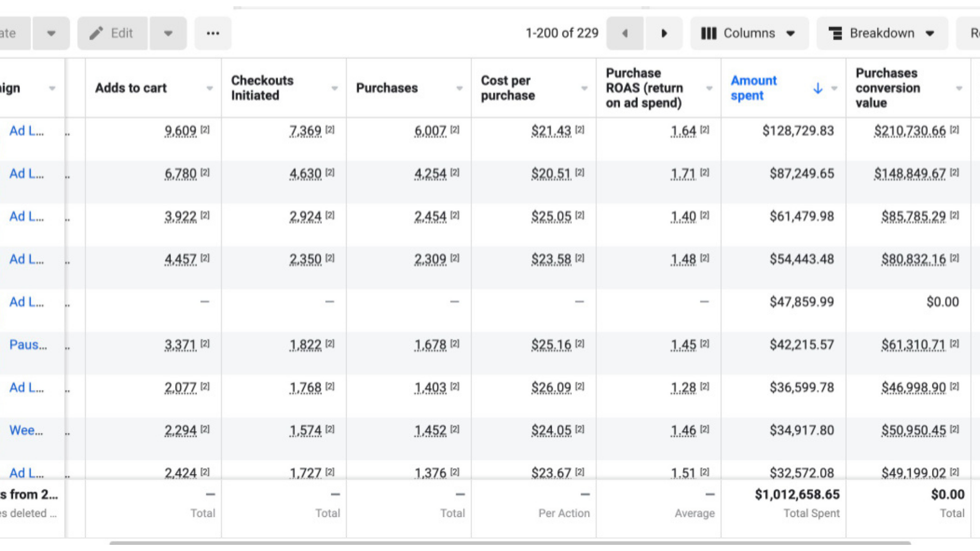Open Purchases column menu arrow
The height and width of the screenshot is (551, 980).
459,88
